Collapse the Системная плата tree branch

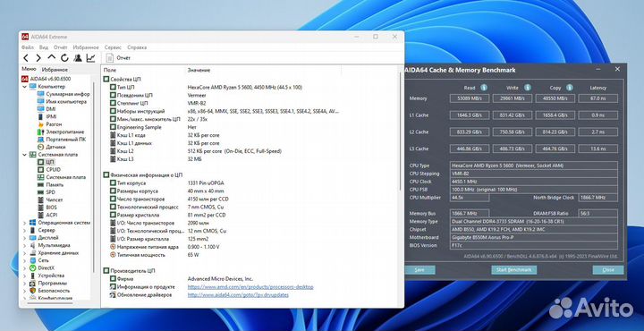(25, 155)
